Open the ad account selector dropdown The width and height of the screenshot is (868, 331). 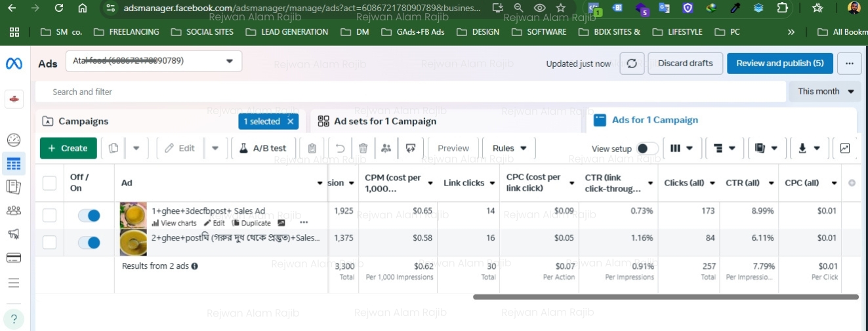(154, 61)
